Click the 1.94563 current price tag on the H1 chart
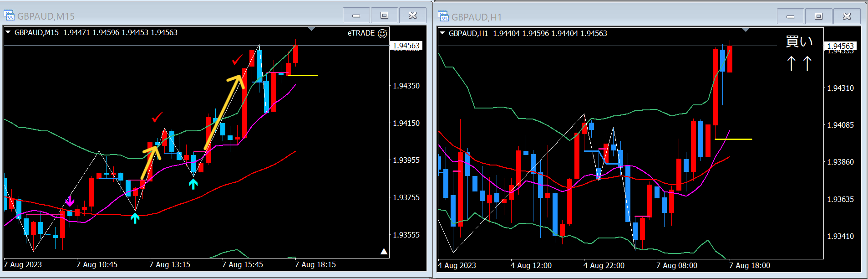The height and width of the screenshot is (279, 868). pos(841,46)
